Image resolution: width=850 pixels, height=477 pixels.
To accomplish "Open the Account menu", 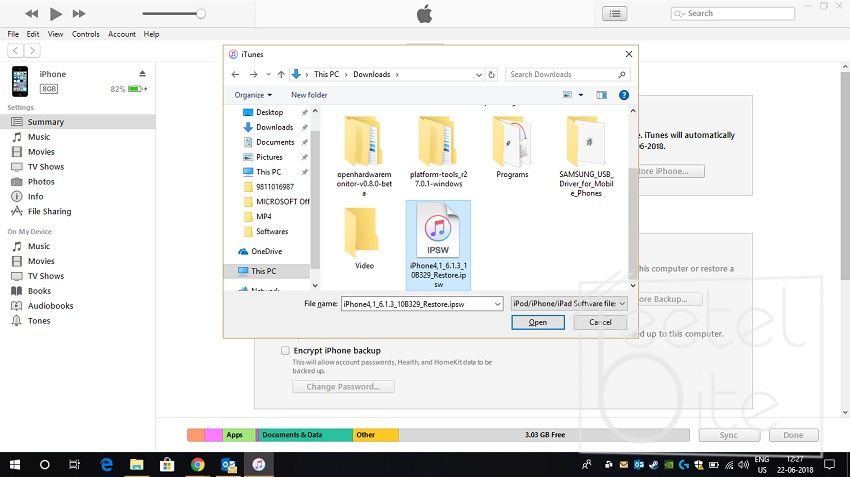I will tap(122, 34).
